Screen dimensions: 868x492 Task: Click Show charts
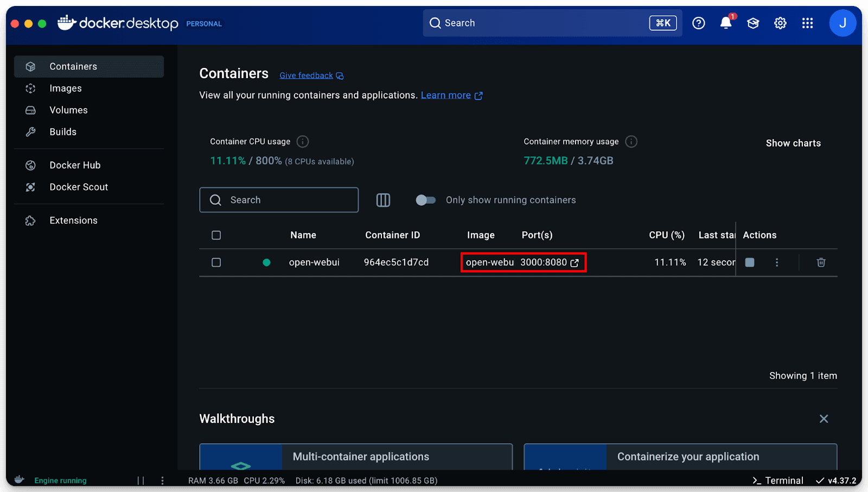click(x=793, y=143)
